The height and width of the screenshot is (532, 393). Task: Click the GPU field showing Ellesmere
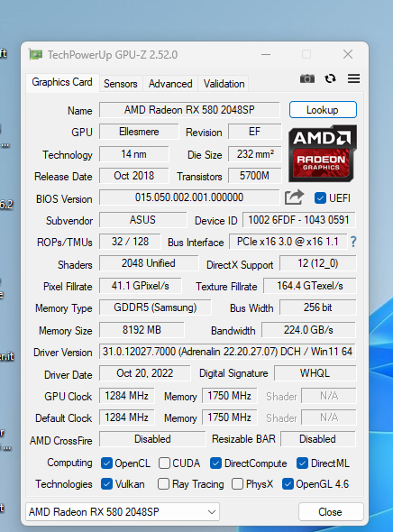tap(139, 132)
